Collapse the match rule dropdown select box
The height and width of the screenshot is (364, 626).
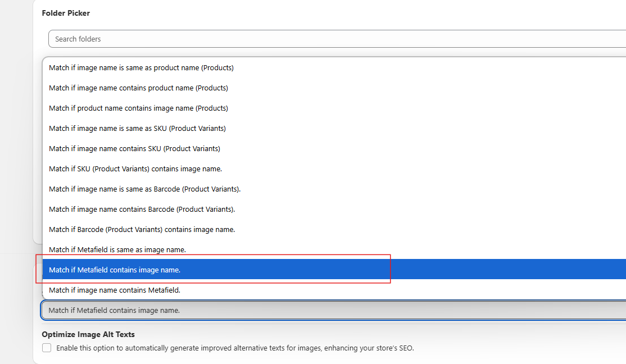tap(337, 310)
